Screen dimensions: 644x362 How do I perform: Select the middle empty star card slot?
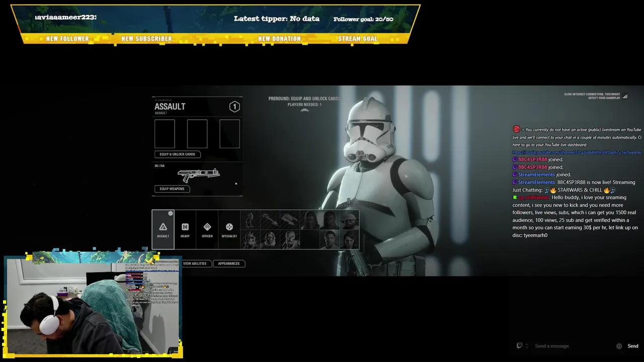[x=197, y=134]
